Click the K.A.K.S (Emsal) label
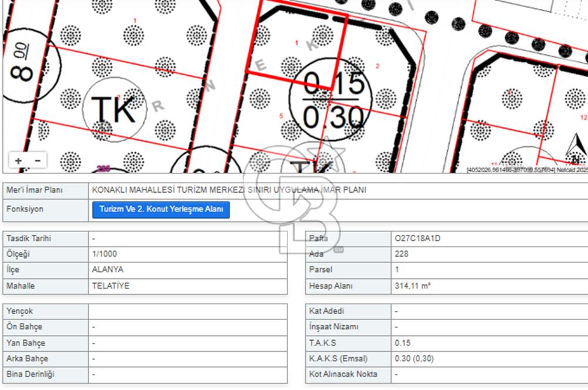This screenshot has height=390, width=588. coord(338,358)
